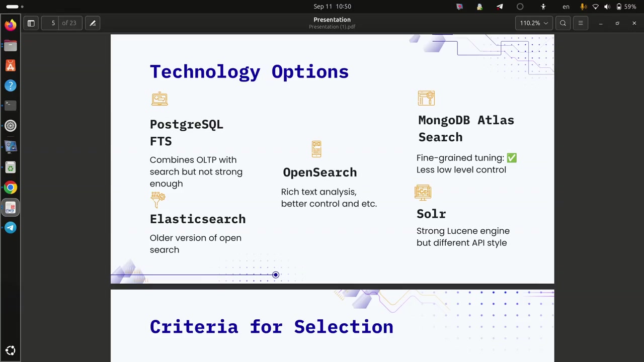Launch Google Chrome from the dock

pos(11,188)
